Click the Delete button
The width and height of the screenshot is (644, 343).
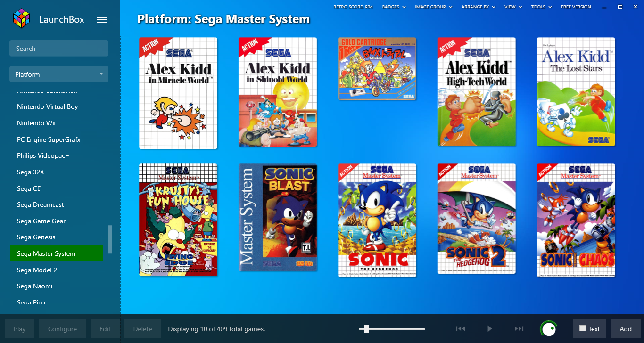click(x=143, y=329)
